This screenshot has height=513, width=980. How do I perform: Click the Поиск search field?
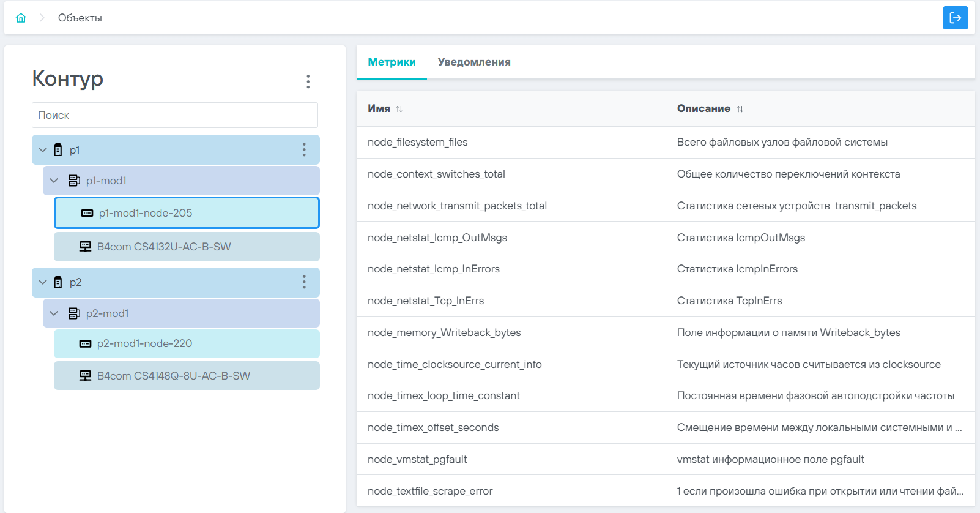click(174, 115)
